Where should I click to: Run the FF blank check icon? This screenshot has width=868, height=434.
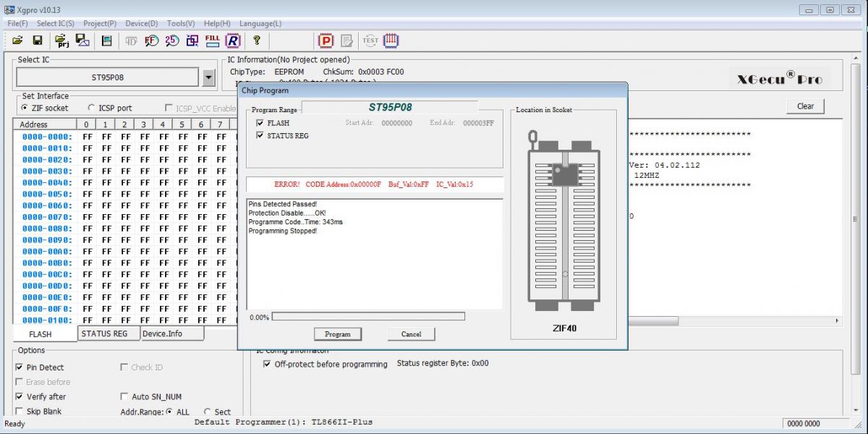pos(151,41)
